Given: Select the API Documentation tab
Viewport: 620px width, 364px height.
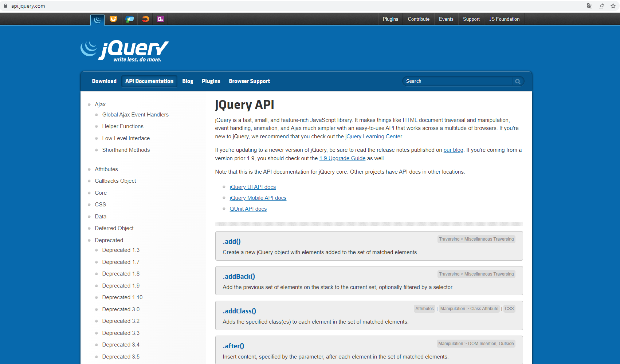Looking at the screenshot, I should (149, 81).
